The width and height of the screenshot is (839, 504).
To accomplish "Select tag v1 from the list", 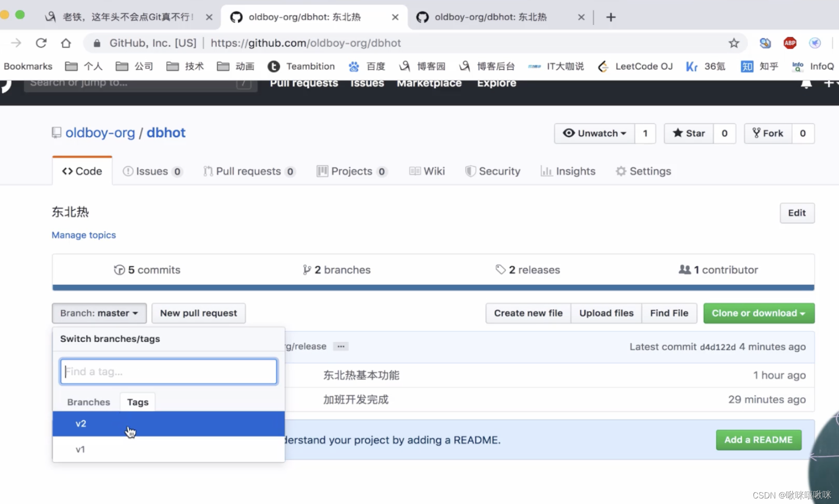I will (x=168, y=449).
